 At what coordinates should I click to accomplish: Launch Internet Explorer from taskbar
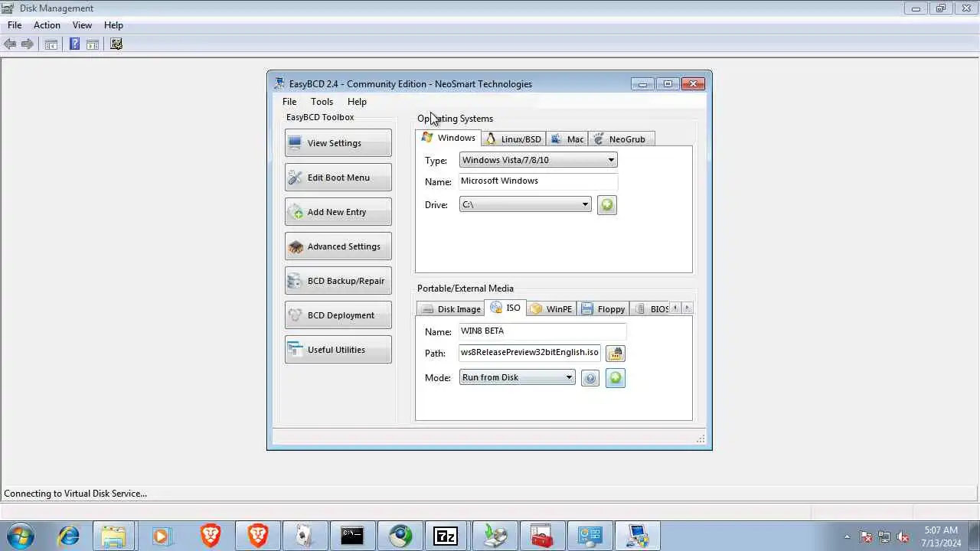(x=68, y=536)
